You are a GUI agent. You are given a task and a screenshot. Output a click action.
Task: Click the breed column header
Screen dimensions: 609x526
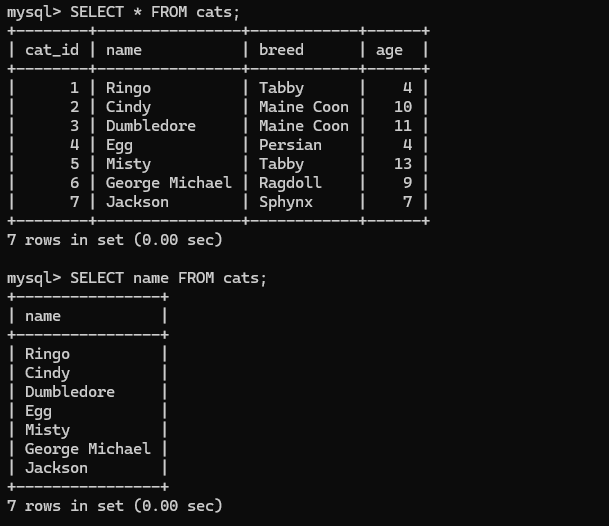(281, 50)
